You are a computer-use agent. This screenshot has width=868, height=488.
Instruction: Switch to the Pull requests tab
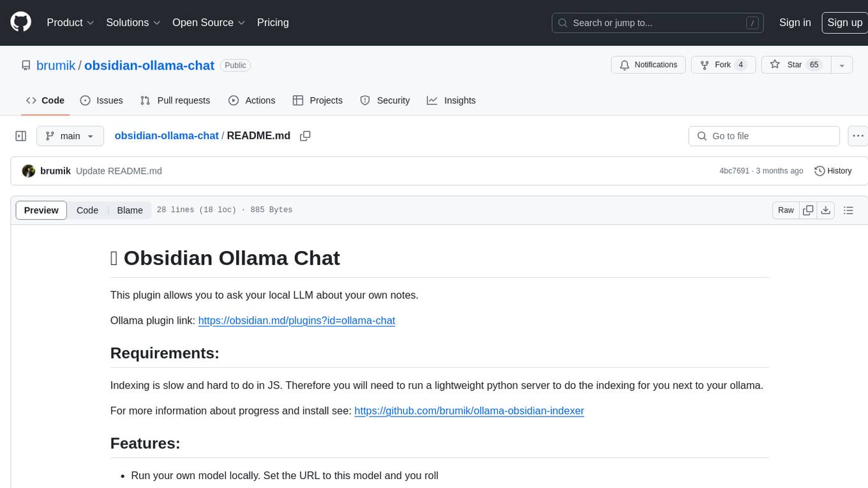[175, 100]
